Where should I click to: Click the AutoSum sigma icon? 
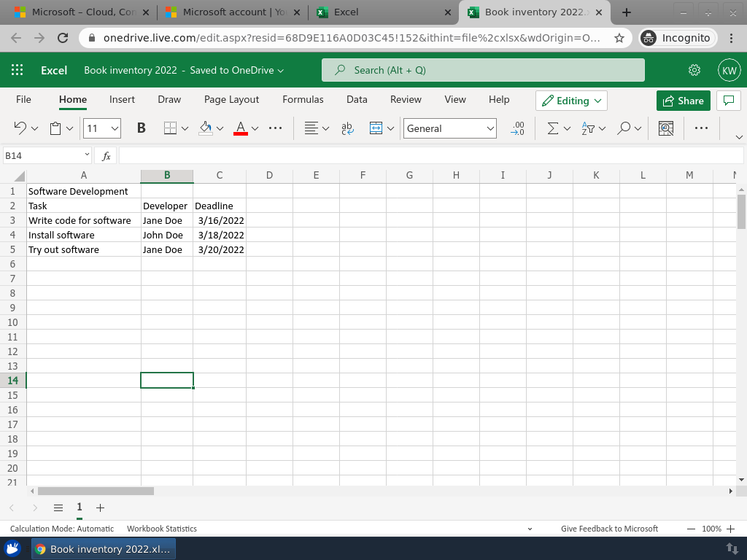tap(553, 128)
